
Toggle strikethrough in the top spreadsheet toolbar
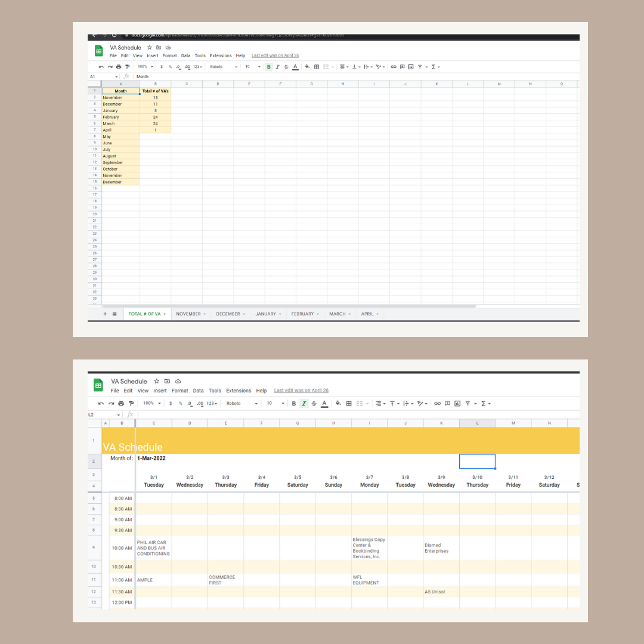286,67
